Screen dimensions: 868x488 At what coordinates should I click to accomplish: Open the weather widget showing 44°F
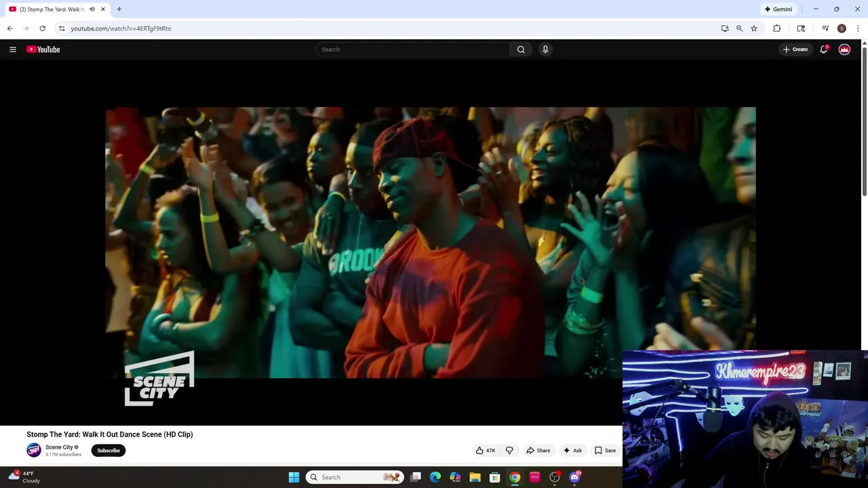pyautogui.click(x=24, y=477)
